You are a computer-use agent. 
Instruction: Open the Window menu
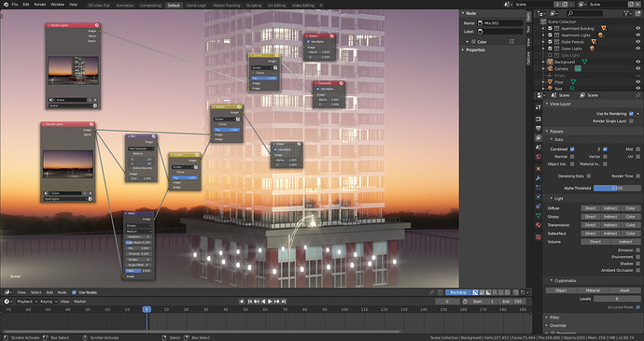(x=57, y=5)
